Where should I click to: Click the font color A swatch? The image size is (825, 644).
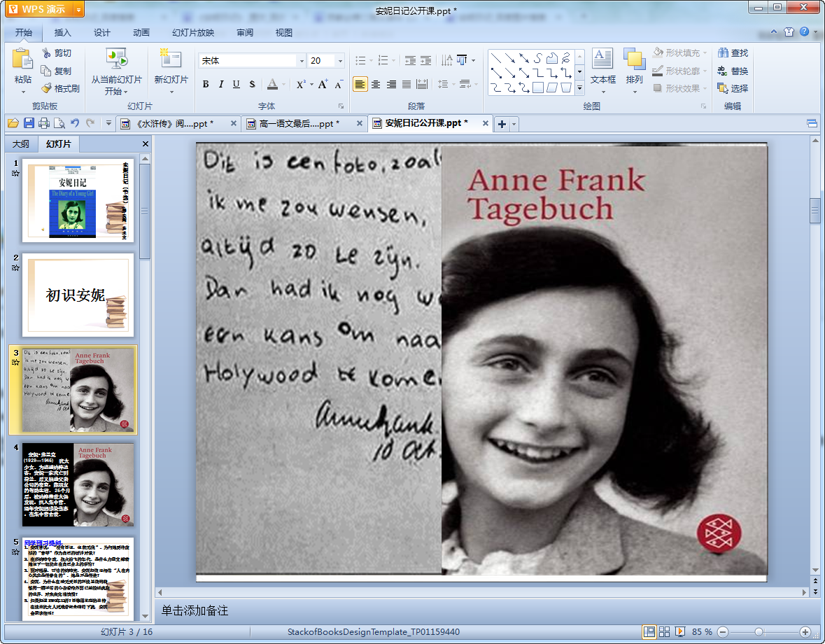tap(272, 84)
